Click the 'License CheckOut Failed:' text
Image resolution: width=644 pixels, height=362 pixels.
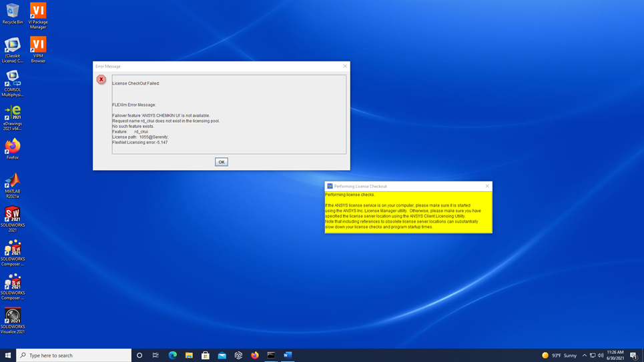[x=136, y=83]
